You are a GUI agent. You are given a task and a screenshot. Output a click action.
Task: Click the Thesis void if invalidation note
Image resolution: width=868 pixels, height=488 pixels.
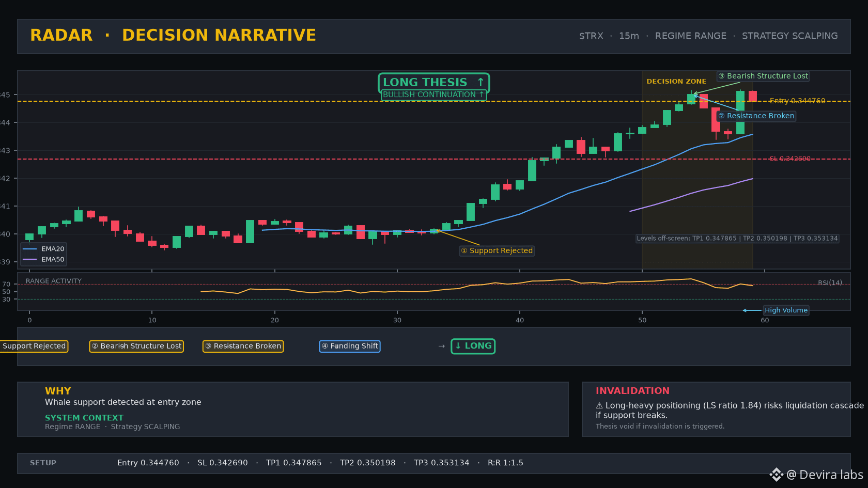[x=660, y=426]
